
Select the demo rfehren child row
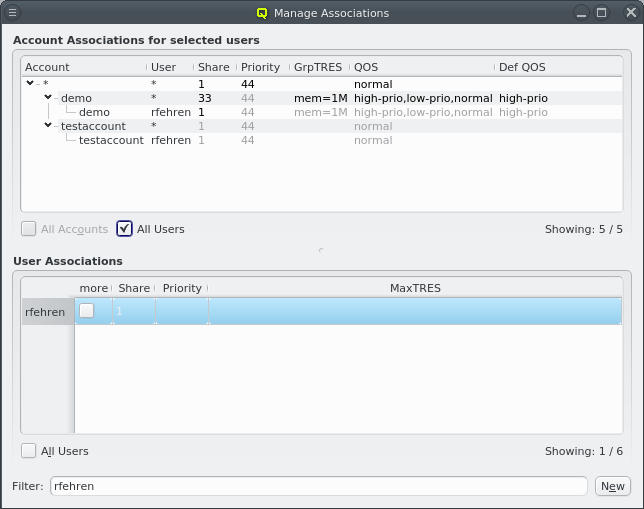pyautogui.click(x=322, y=112)
